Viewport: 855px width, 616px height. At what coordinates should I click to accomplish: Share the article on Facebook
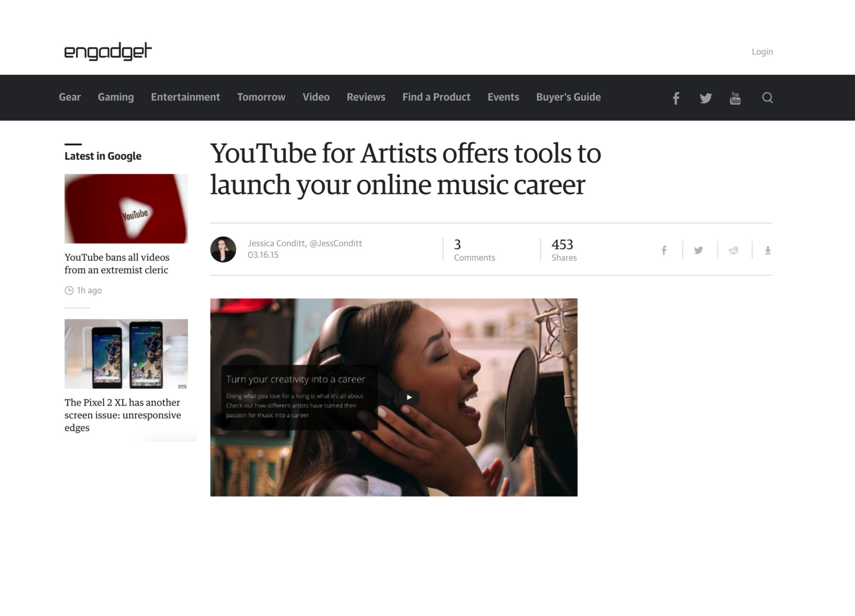[x=664, y=250]
